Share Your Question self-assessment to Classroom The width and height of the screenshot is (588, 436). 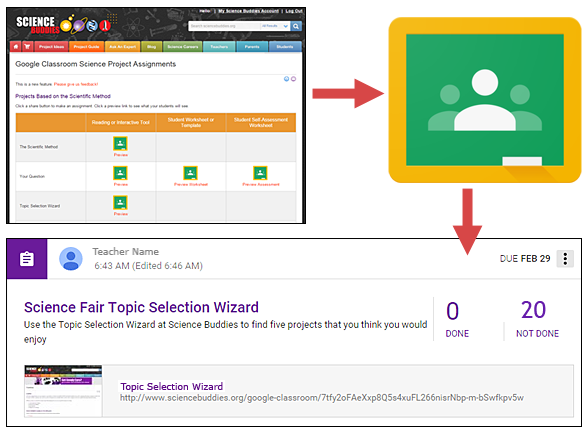(x=260, y=173)
